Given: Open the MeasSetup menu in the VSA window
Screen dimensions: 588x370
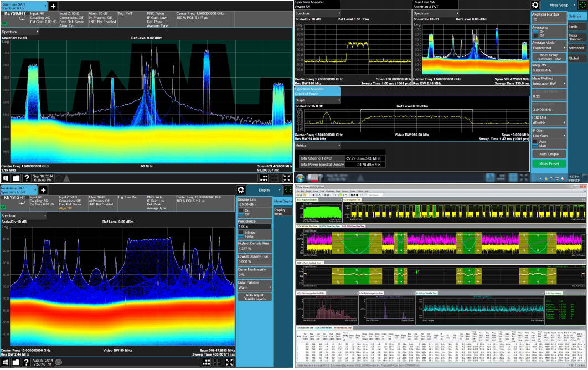Looking at the screenshot, I should click(x=330, y=191).
